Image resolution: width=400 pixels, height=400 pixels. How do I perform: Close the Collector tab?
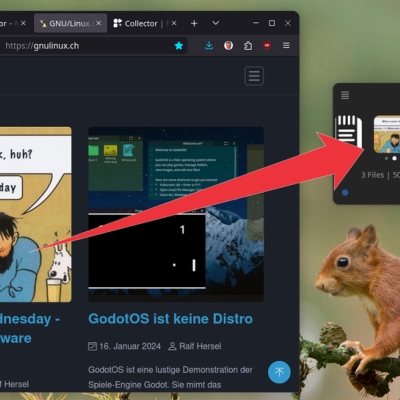[x=174, y=23]
